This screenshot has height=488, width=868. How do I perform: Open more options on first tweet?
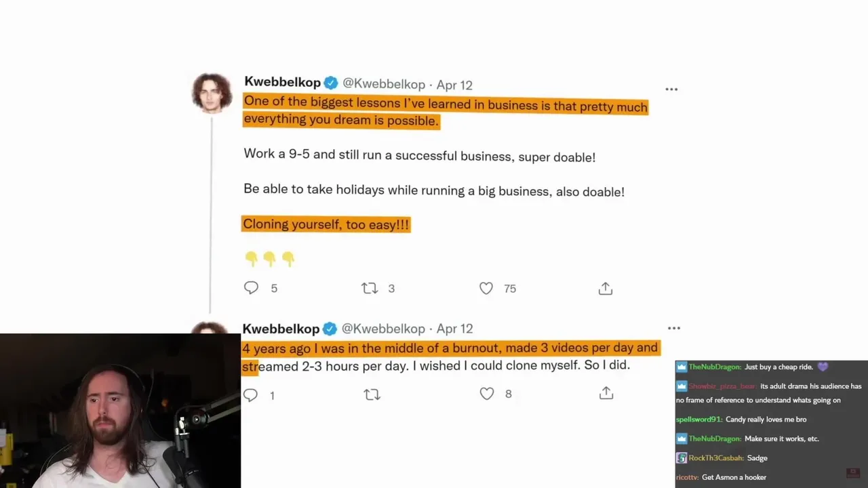tap(671, 89)
